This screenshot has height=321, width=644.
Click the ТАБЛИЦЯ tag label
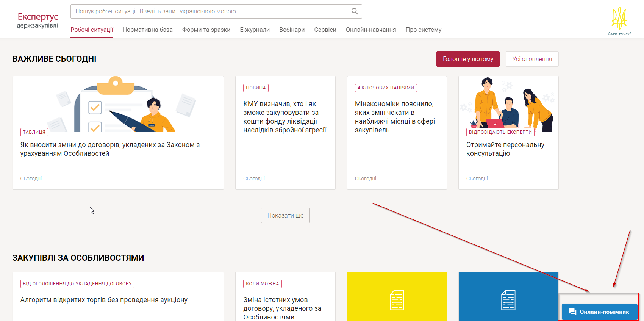34,132
